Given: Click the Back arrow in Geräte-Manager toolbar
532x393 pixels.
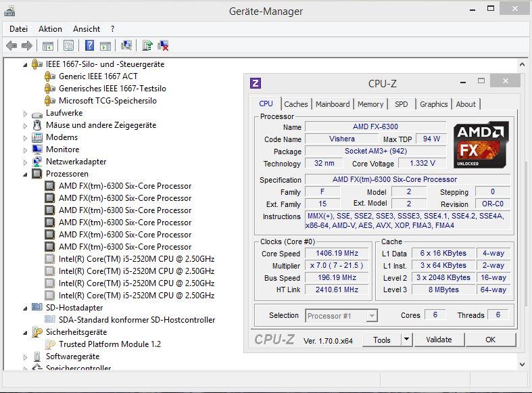Looking at the screenshot, I should tap(11, 45).
